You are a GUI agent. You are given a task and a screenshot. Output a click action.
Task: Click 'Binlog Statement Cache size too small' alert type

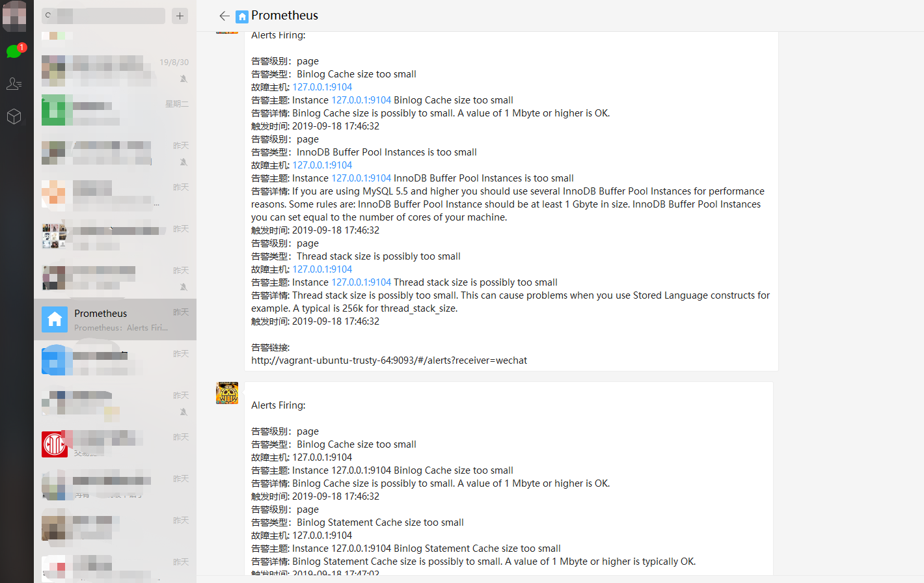coord(380,522)
